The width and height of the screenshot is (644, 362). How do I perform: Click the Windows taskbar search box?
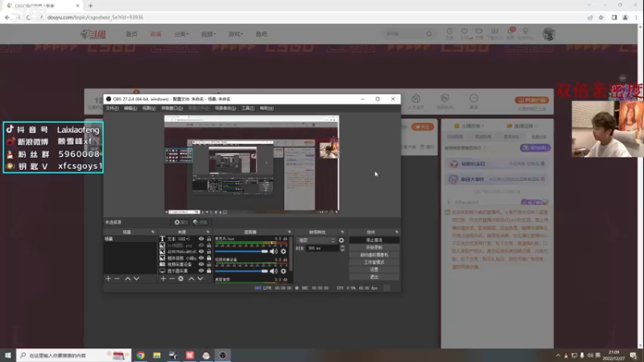74,355
